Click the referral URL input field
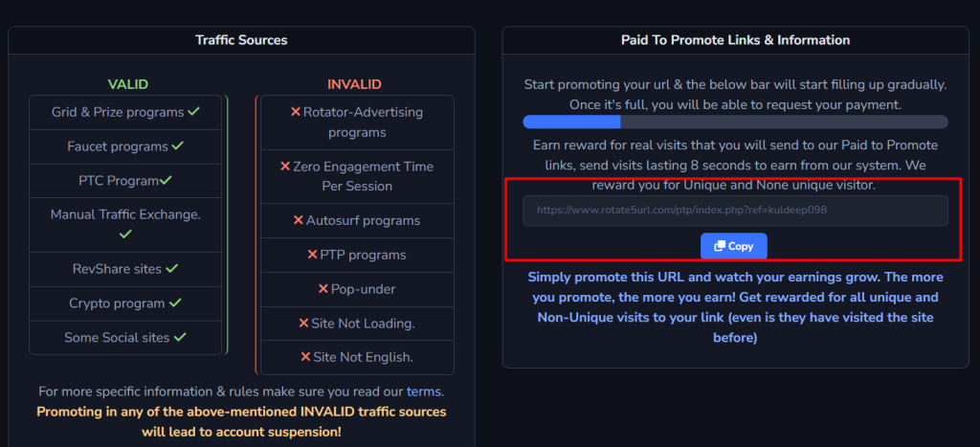The image size is (980, 447). [734, 211]
